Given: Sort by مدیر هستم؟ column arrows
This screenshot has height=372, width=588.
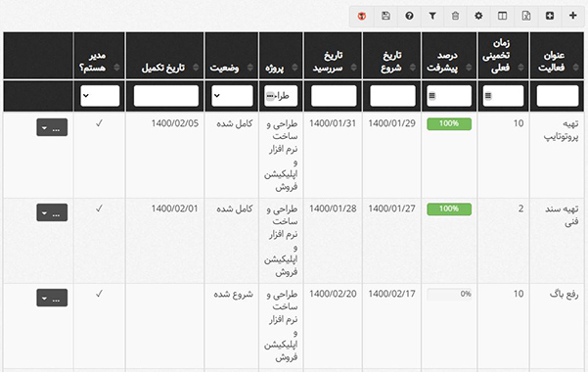Looking at the screenshot, I should pos(116,68).
